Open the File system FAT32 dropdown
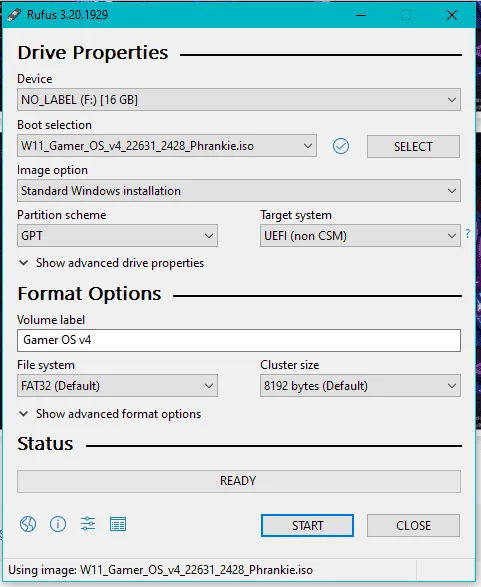This screenshot has width=481, height=587. pyautogui.click(x=117, y=386)
